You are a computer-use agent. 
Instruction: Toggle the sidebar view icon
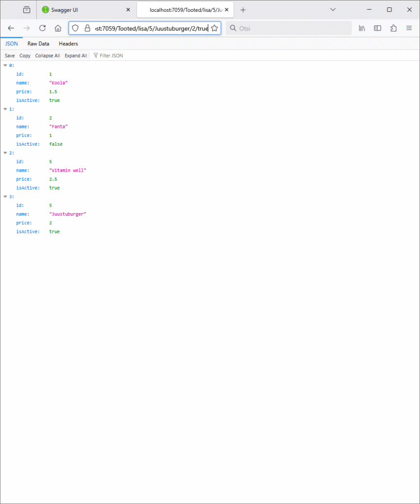(x=377, y=28)
